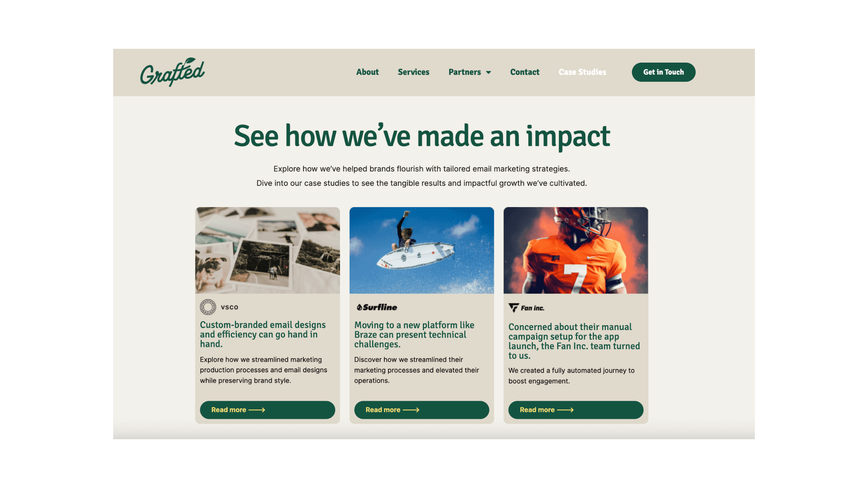
Task: Toggle the About navigation link
Action: click(x=367, y=72)
